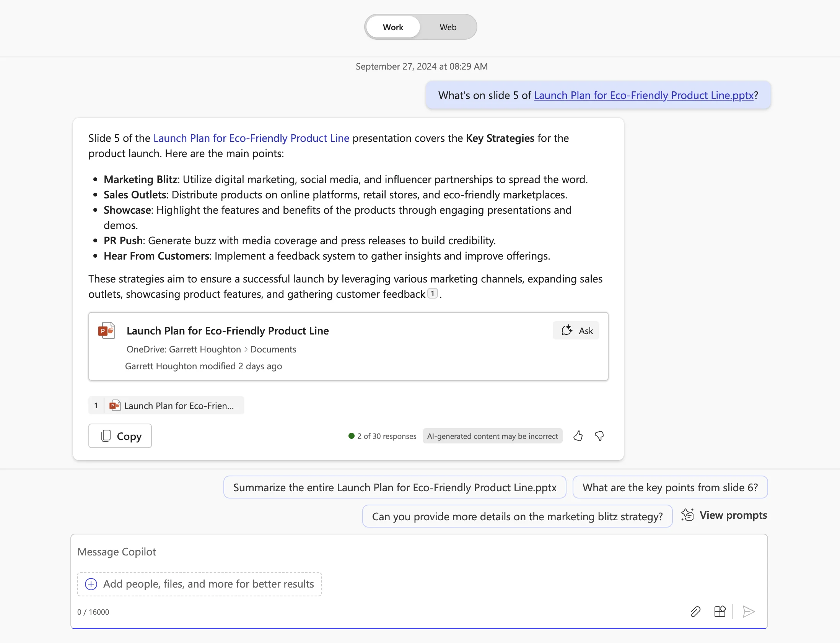Screen dimensions: 840x643
Task: Click the paperclip attach icon
Action: click(695, 612)
